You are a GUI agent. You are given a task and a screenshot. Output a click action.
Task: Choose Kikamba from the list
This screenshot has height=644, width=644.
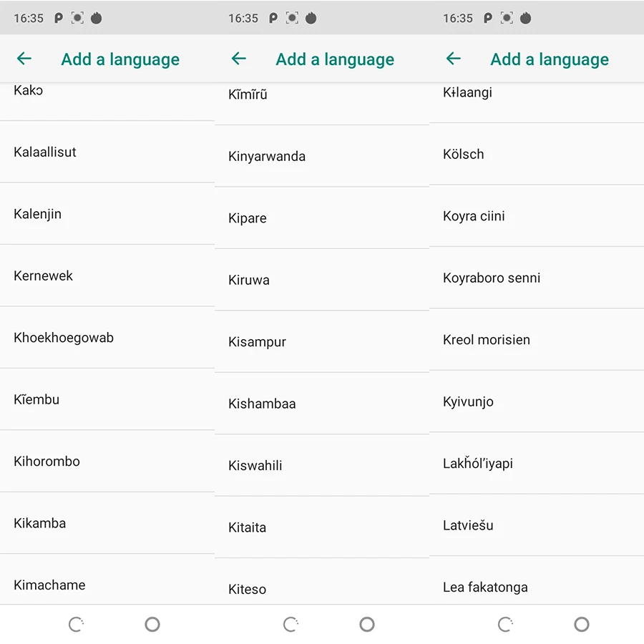[107, 523]
